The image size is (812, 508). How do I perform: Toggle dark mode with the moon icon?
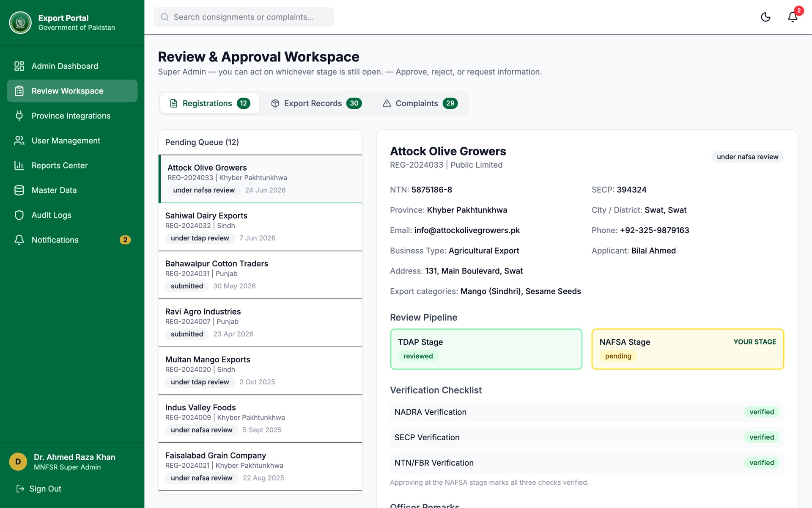pos(765,17)
